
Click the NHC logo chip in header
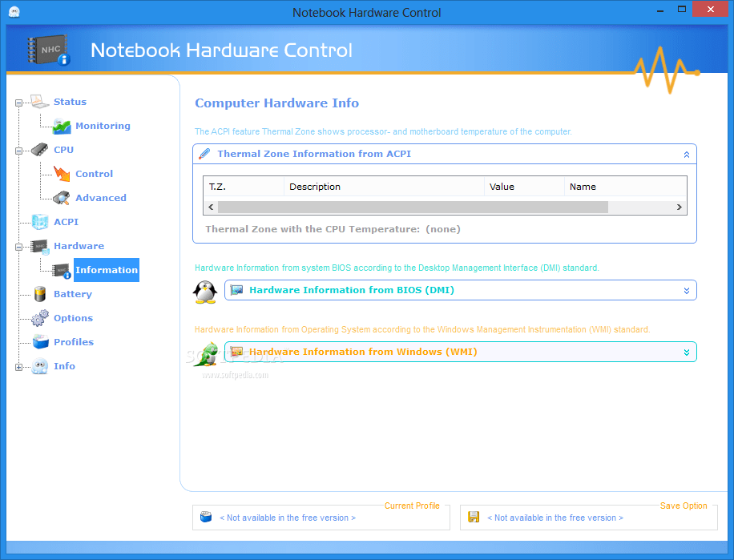tap(48, 50)
